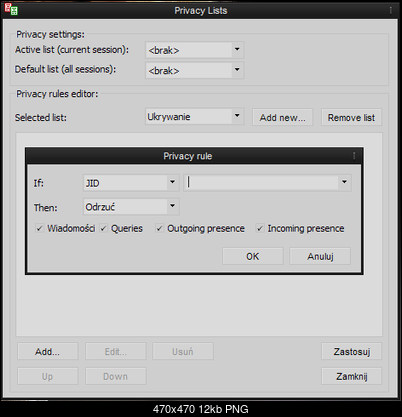
Task: Click the Privacy Lists app icon in title bar
Action: pos(11,9)
